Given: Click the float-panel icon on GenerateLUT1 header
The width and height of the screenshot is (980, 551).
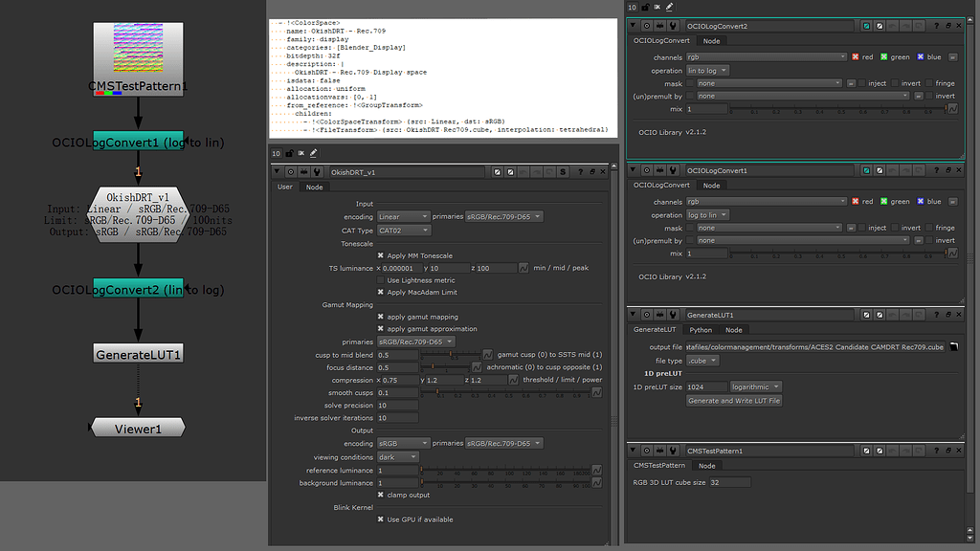Looking at the screenshot, I should 948,314.
